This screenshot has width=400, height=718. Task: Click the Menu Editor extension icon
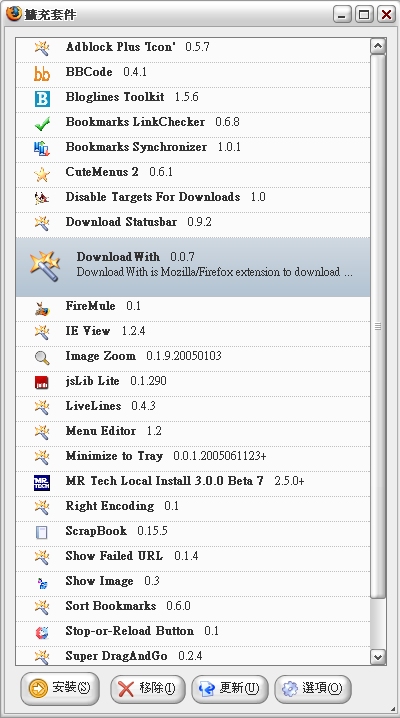tap(42, 432)
